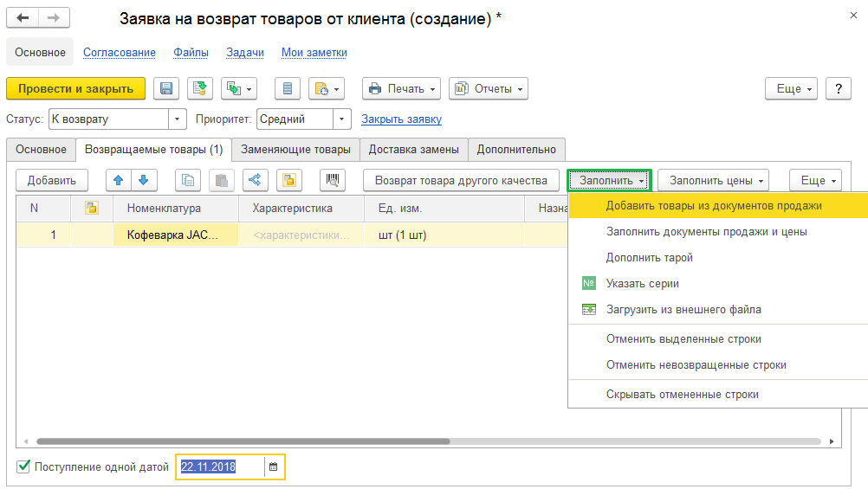
Task: Click the split row icon
Action: pyautogui.click(x=255, y=180)
